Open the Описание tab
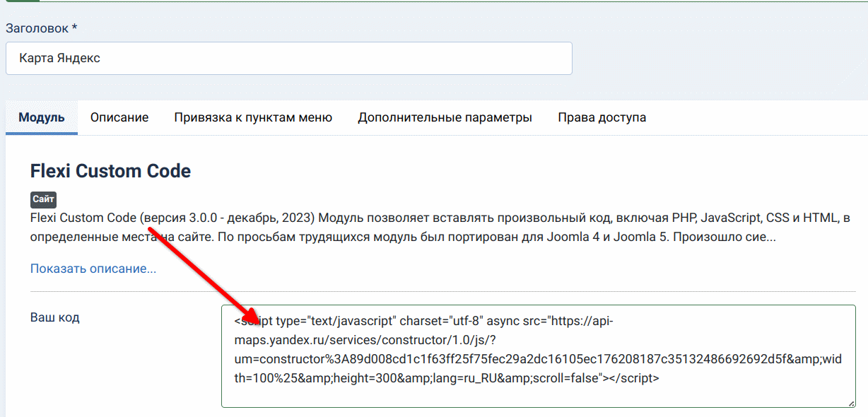This screenshot has width=868, height=417. point(119,117)
